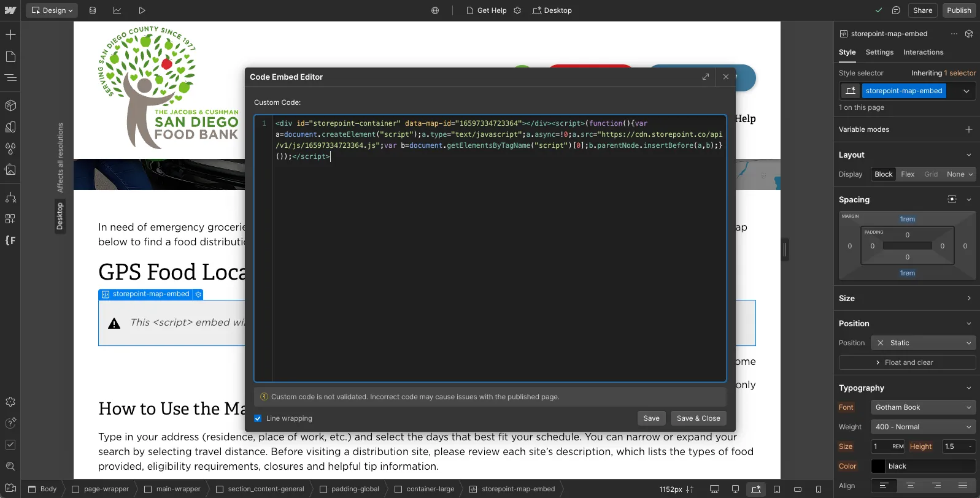Switch to the Interactions tab
The height and width of the screenshot is (498, 980).
click(x=923, y=52)
